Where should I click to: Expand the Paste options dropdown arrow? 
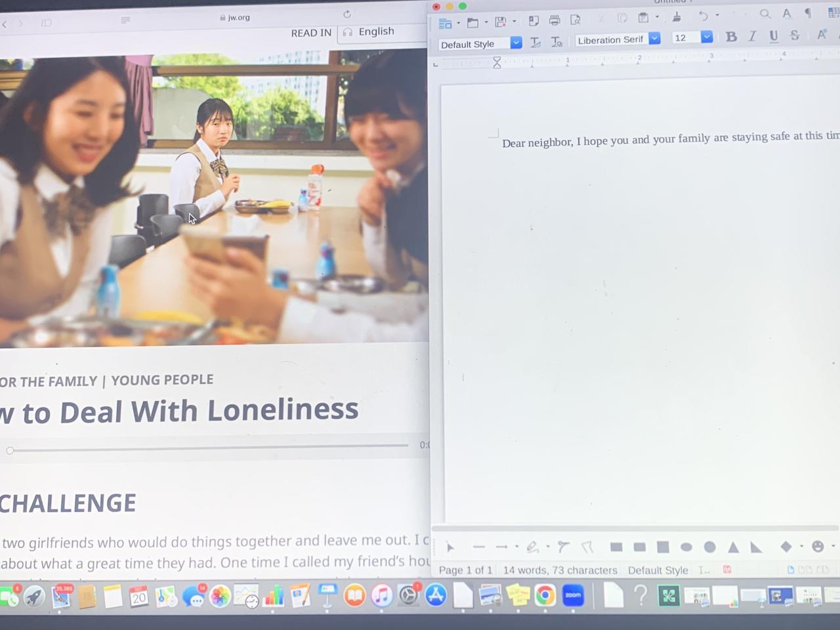657,17
